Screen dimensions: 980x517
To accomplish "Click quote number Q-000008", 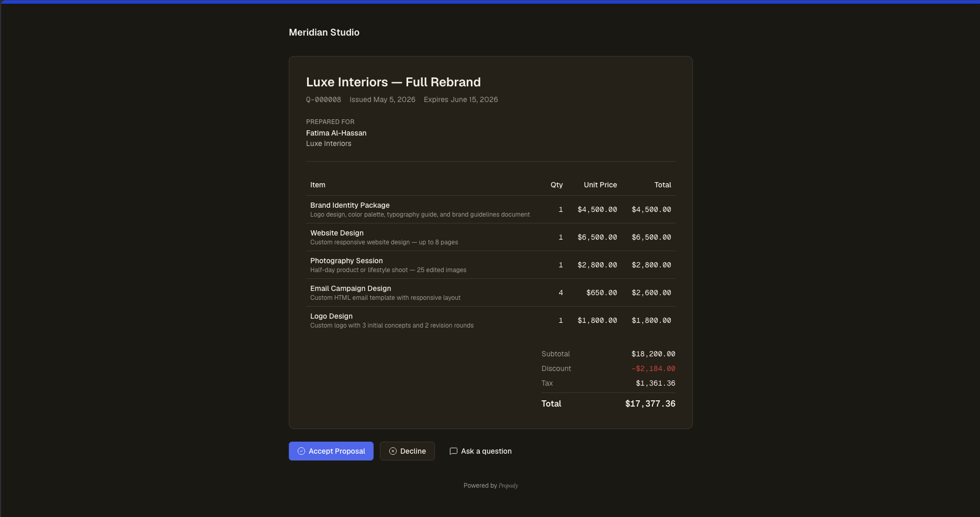I will [323, 99].
